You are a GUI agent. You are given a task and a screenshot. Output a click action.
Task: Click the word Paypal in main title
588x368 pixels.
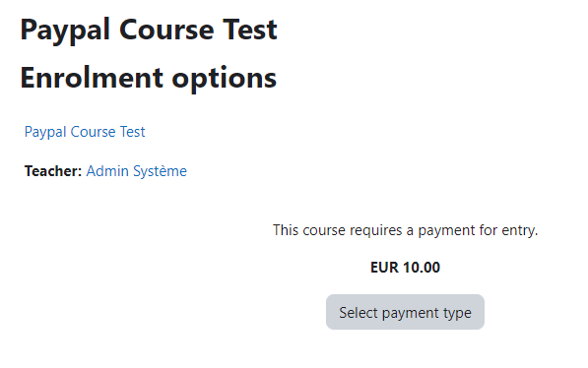pos(65,31)
